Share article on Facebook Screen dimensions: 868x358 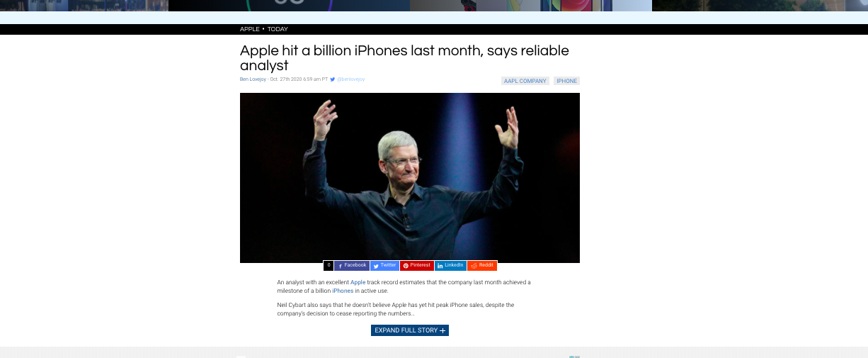351,266
